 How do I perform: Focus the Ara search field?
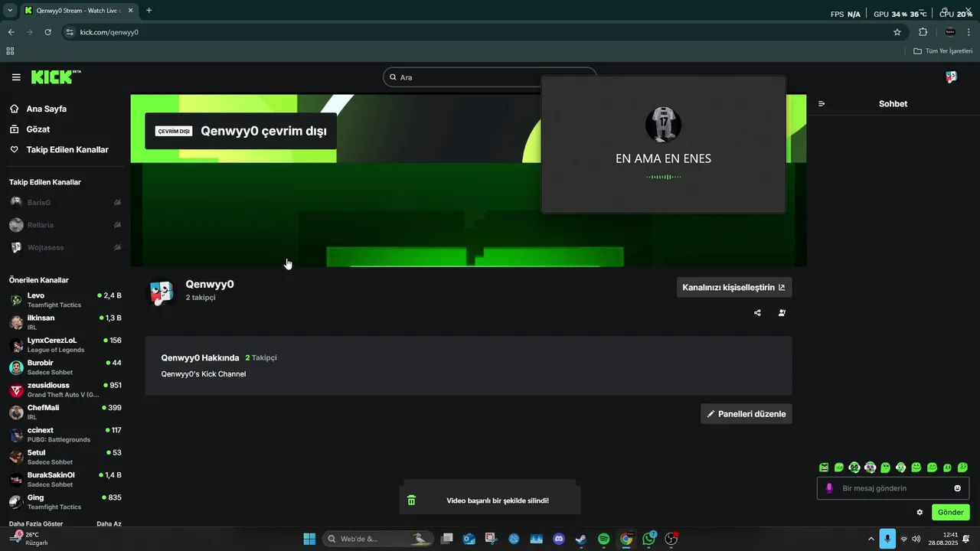tap(490, 77)
